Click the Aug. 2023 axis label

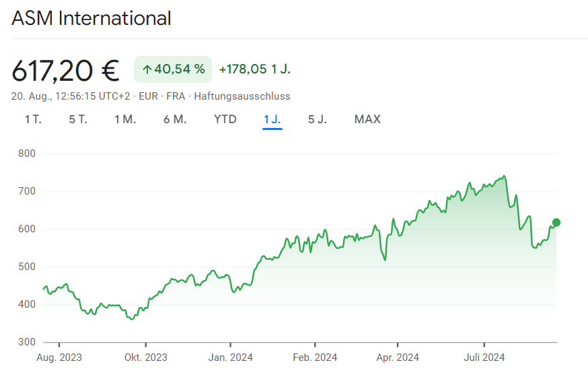click(59, 358)
